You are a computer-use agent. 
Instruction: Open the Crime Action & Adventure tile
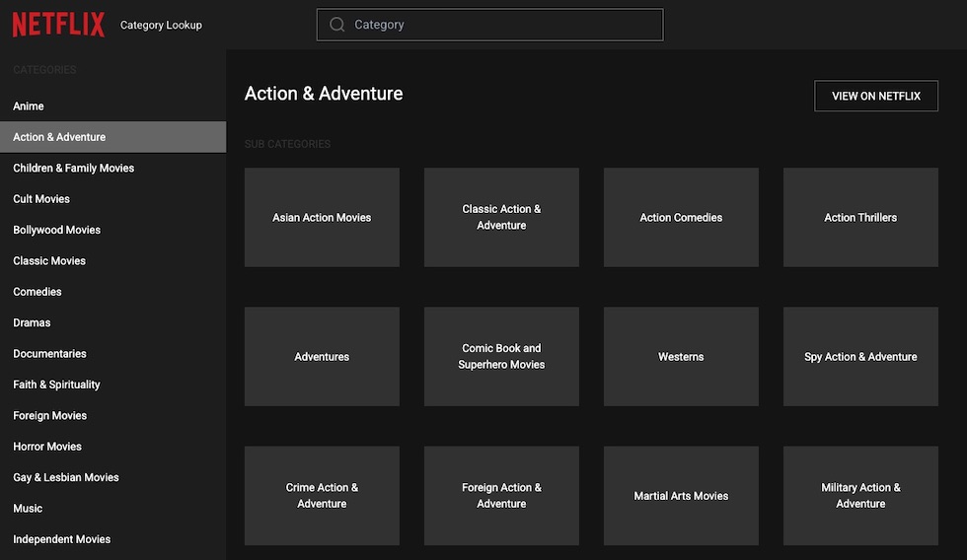point(322,496)
